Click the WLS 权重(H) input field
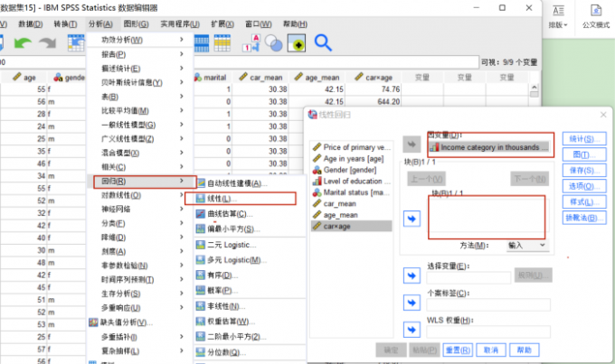This screenshot has height=364, width=615. (488, 331)
